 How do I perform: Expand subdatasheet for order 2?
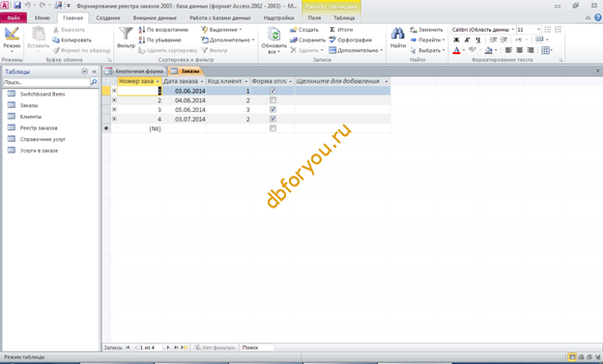click(x=114, y=100)
